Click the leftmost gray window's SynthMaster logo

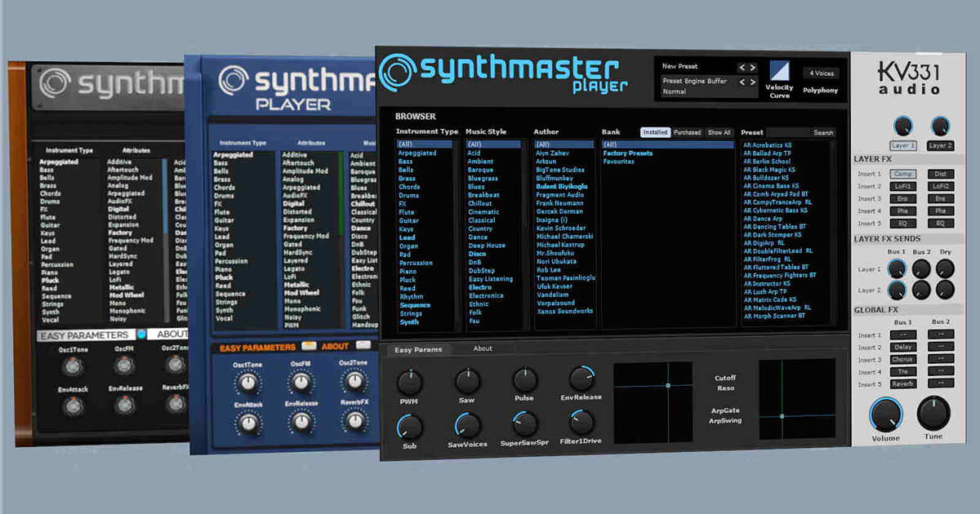tap(114, 83)
